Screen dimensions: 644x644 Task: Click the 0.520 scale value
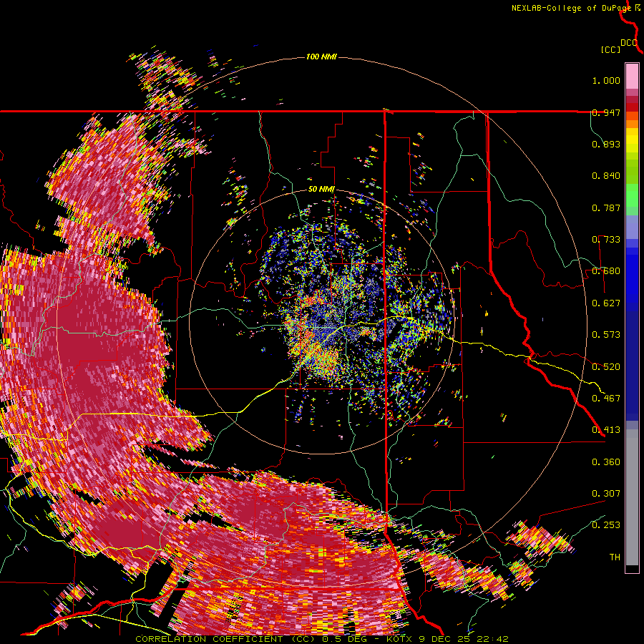(x=606, y=367)
